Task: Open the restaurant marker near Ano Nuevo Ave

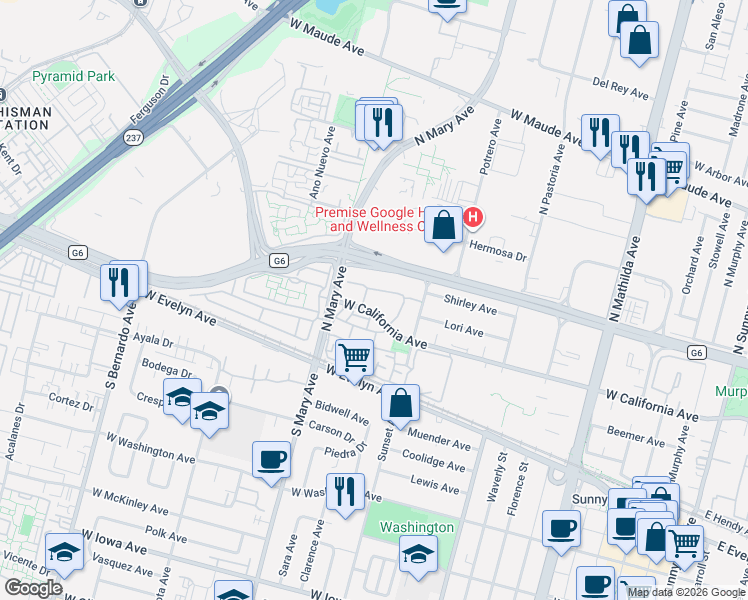Action: coord(383,124)
